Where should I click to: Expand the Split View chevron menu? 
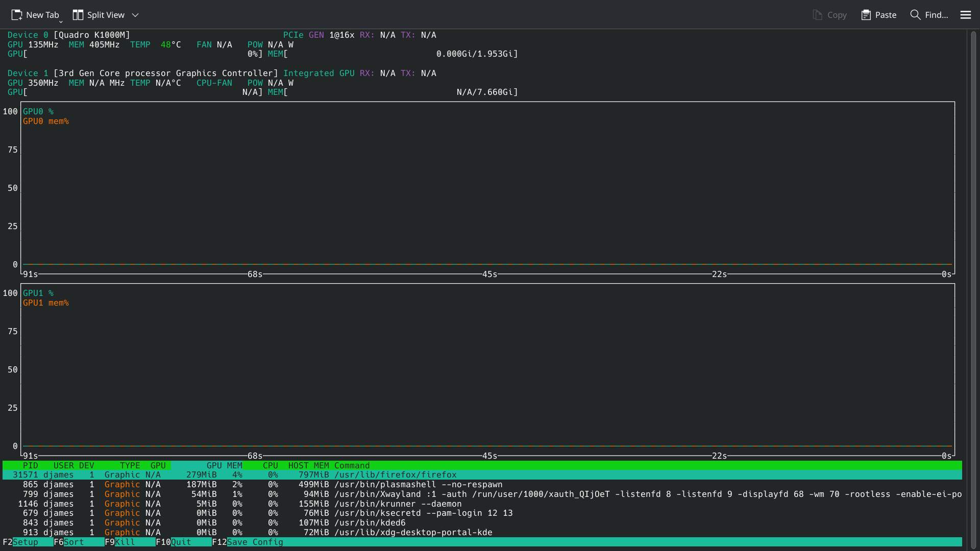coord(135,15)
